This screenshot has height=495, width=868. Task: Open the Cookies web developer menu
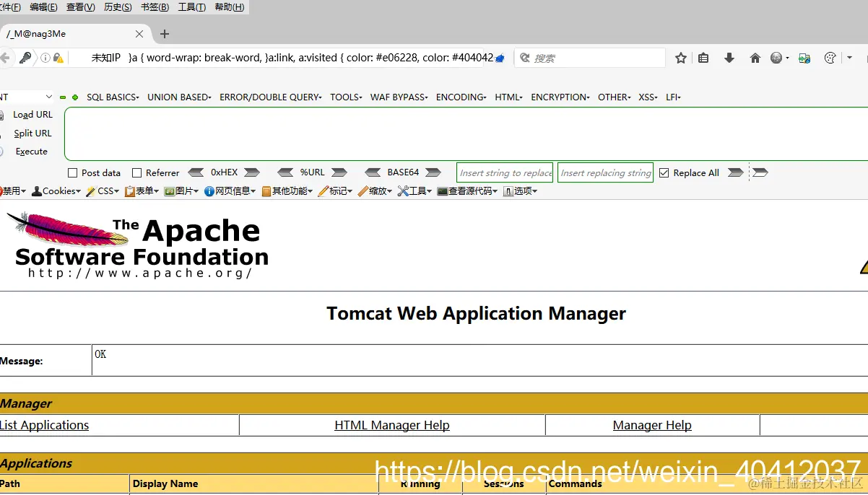56,191
